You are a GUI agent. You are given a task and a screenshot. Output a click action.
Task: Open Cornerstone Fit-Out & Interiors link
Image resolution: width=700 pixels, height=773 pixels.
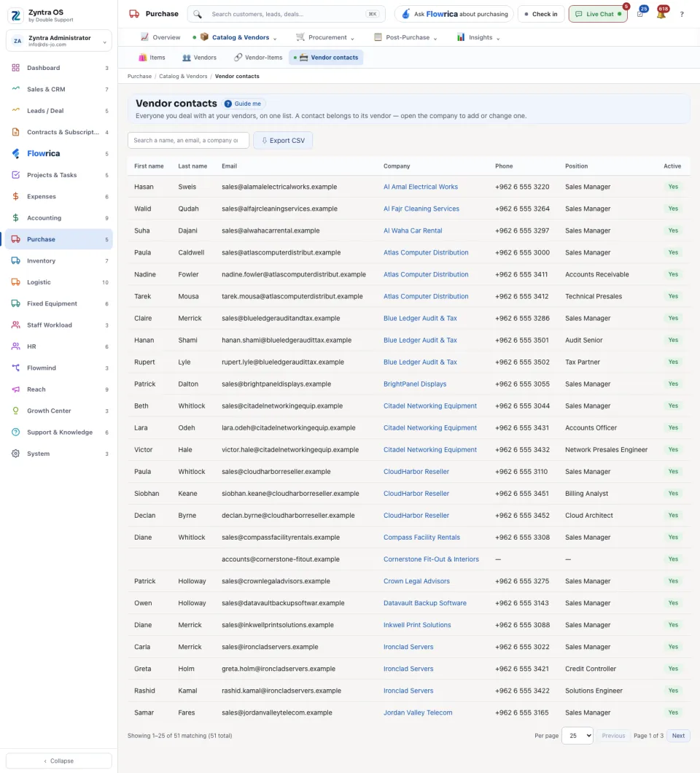pos(431,559)
